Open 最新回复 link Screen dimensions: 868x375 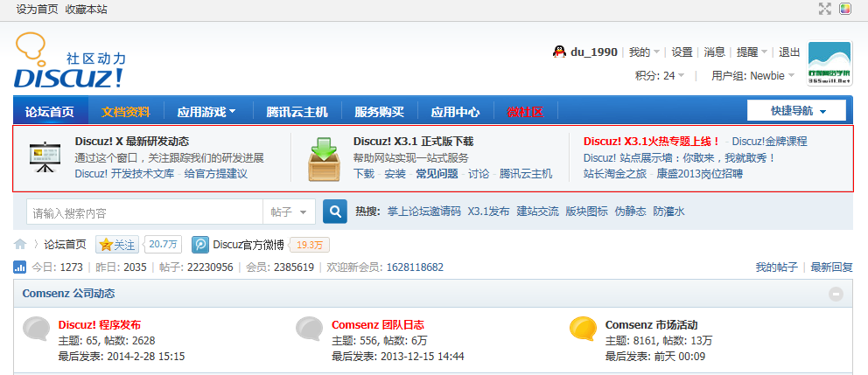[x=832, y=267]
